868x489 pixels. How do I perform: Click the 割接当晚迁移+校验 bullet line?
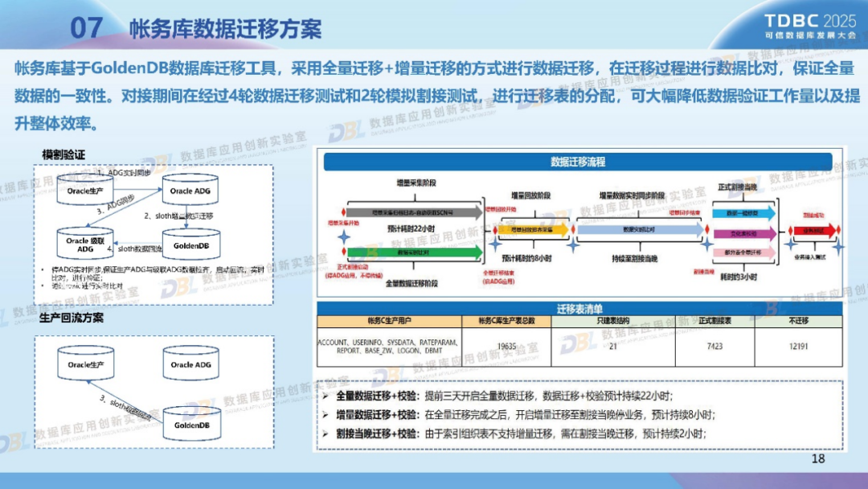(521, 434)
